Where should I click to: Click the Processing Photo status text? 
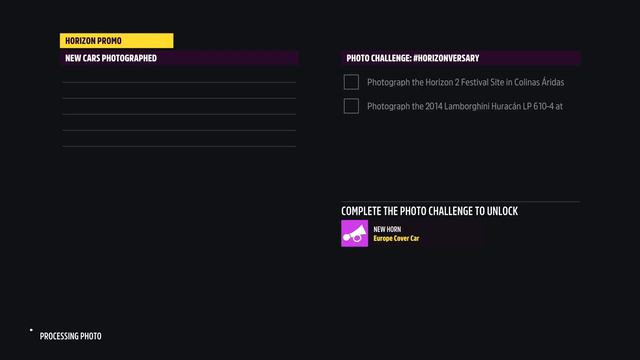pyautogui.click(x=71, y=336)
